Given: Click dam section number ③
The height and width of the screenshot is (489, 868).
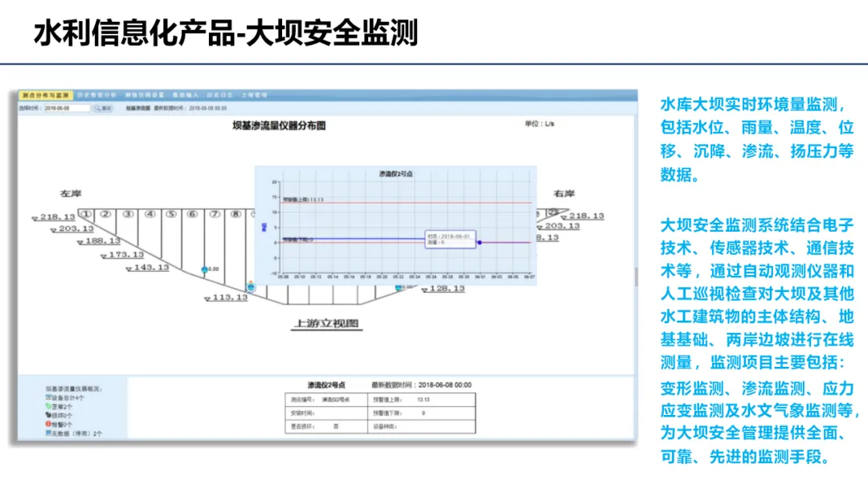Looking at the screenshot, I should pyautogui.click(x=128, y=214).
